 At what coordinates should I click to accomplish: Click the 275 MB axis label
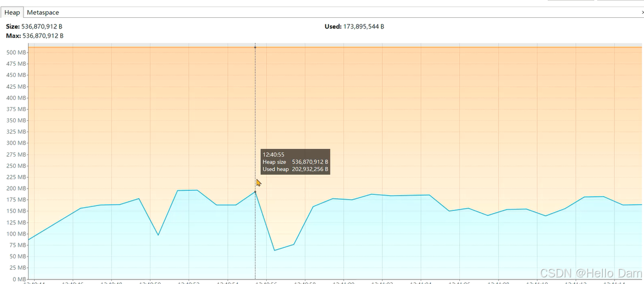pos(16,154)
